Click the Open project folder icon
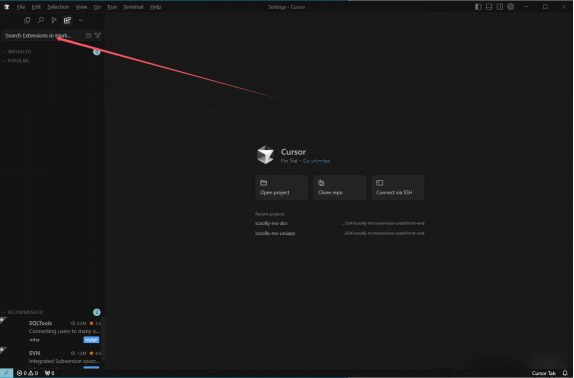 pyautogui.click(x=264, y=183)
